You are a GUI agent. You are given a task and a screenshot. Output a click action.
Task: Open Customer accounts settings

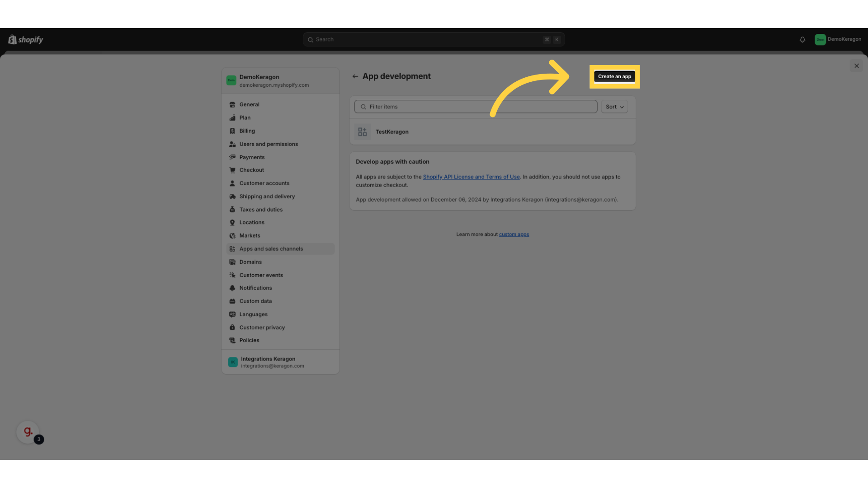[280, 183]
